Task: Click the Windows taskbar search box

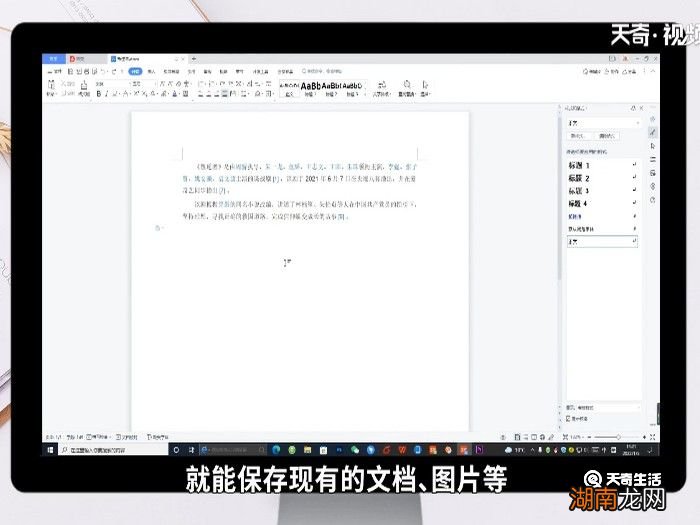Action: pyautogui.click(x=113, y=450)
